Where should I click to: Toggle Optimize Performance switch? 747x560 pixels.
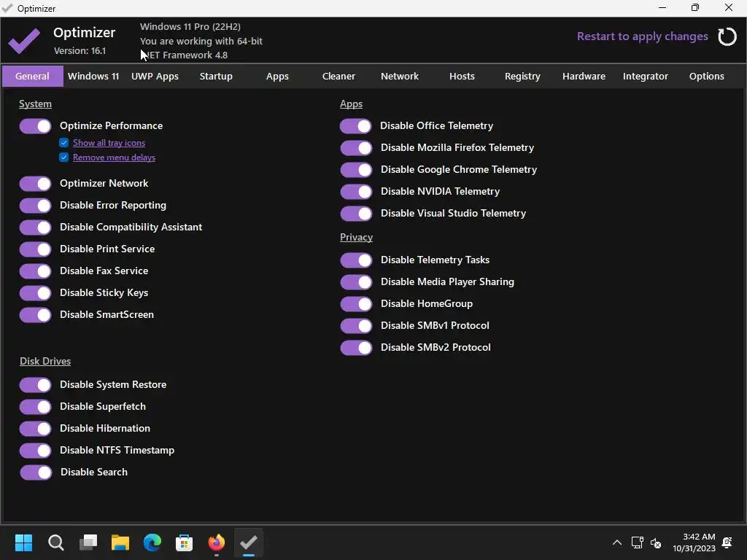35,126
